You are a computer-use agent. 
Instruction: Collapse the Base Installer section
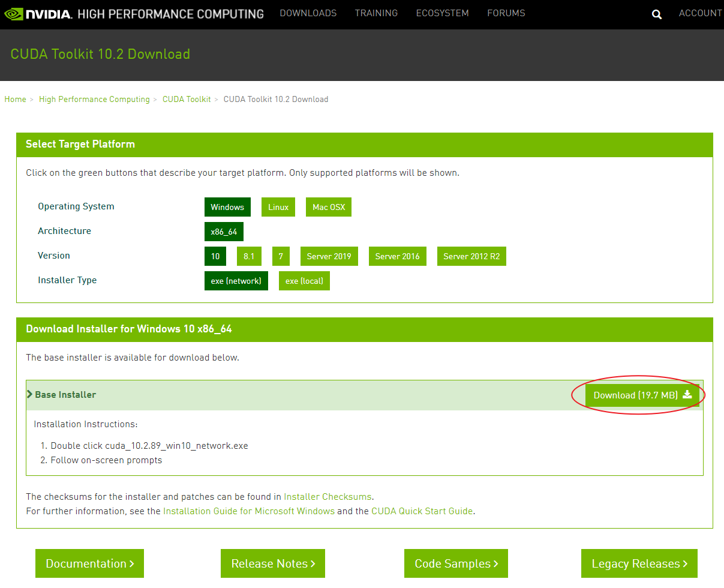point(61,395)
